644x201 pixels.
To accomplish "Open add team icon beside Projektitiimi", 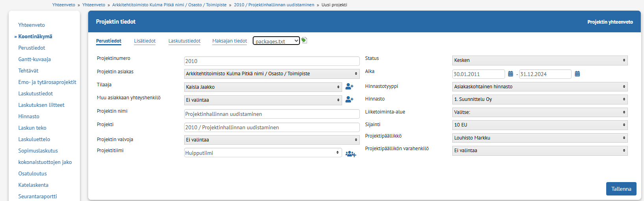I will (x=351, y=154).
